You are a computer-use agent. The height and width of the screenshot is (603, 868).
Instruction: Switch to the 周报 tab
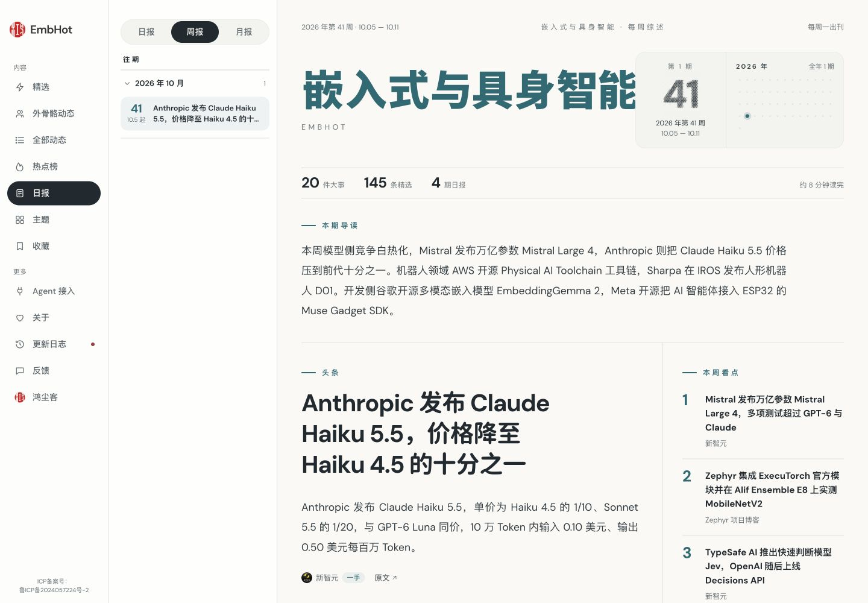(x=195, y=32)
